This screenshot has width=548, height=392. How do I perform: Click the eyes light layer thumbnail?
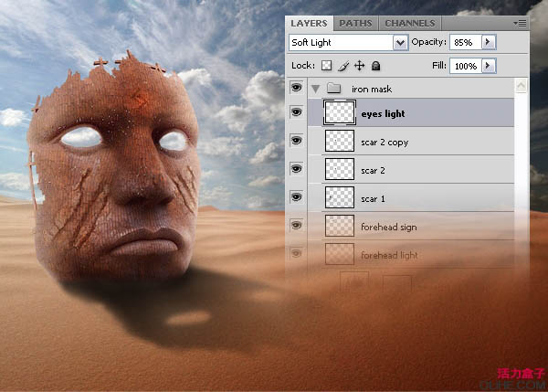click(340, 112)
